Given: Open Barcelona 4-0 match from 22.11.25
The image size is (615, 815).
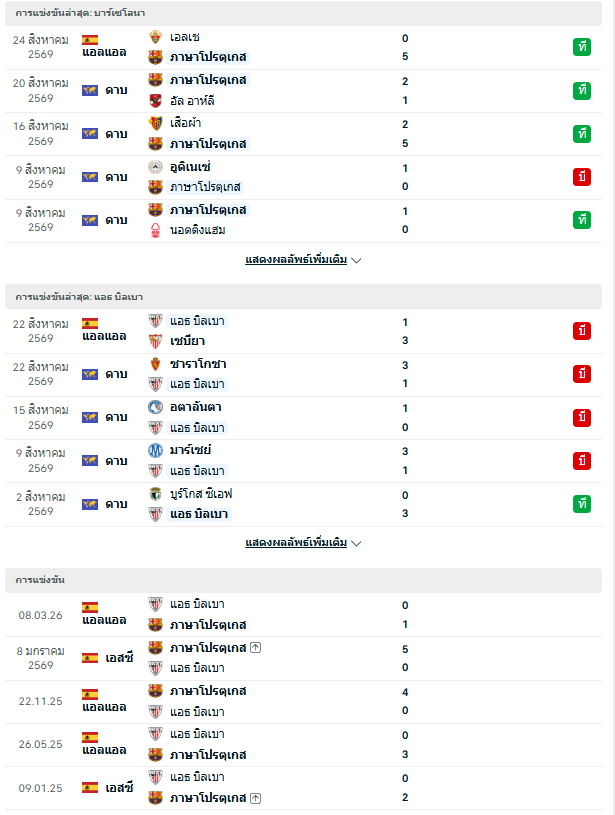Looking at the screenshot, I should point(304,701).
